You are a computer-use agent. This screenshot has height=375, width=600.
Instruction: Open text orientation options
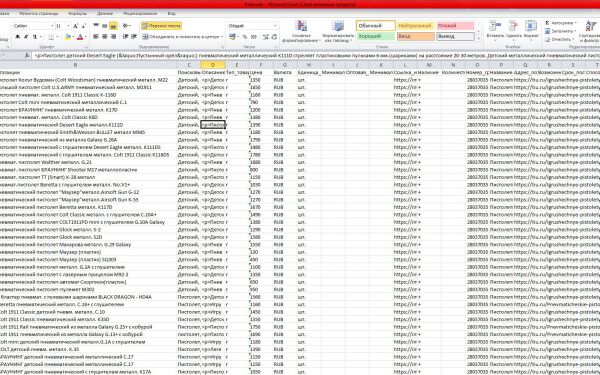click(127, 26)
